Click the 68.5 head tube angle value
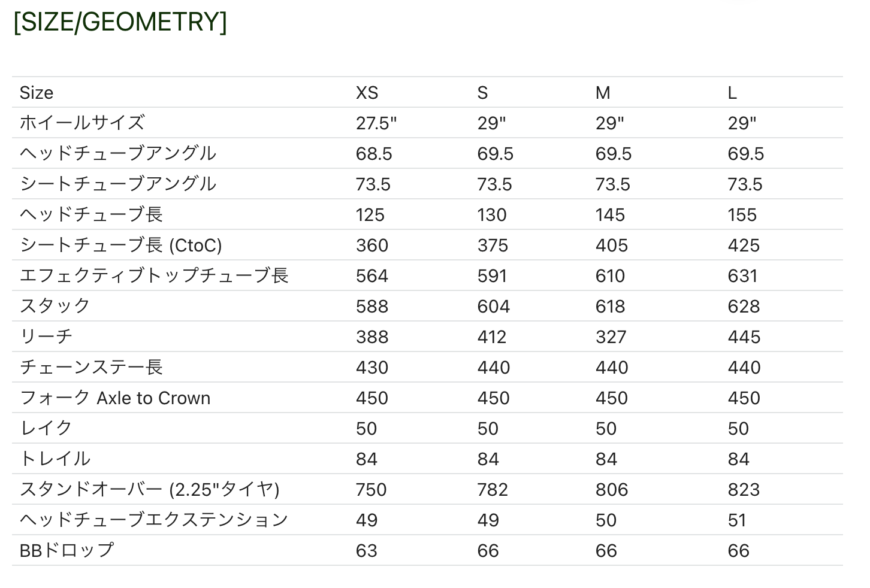870x588 pixels. tap(374, 154)
